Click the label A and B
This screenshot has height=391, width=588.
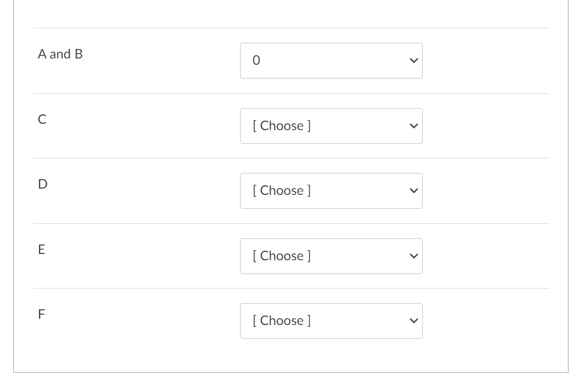coord(60,54)
